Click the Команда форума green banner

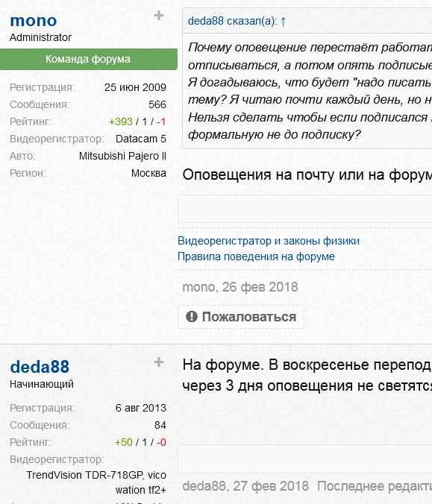88,59
